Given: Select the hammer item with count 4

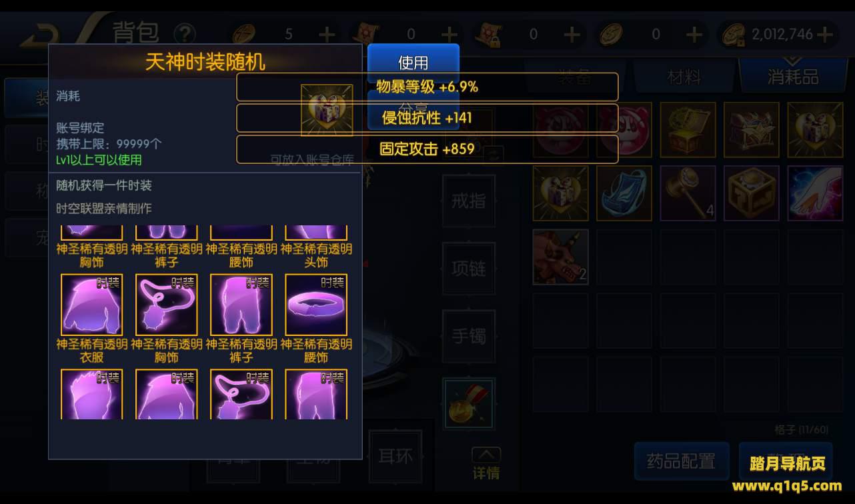Looking at the screenshot, I should click(x=688, y=193).
